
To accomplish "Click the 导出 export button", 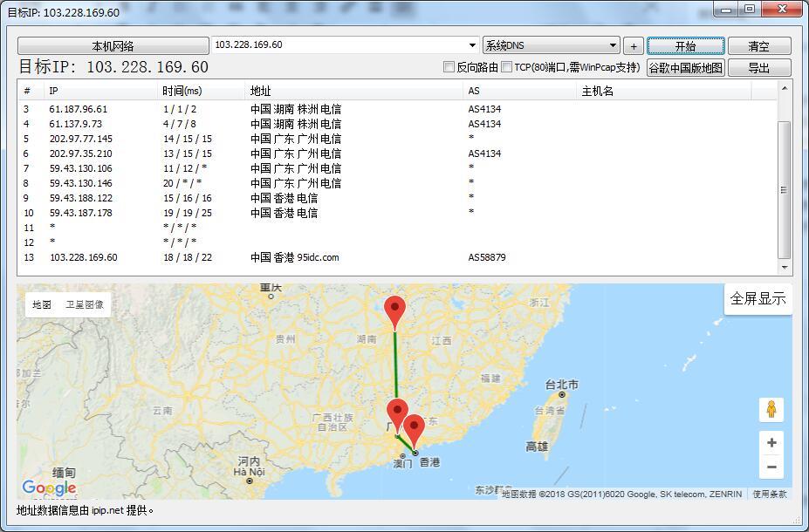I will pos(758,68).
